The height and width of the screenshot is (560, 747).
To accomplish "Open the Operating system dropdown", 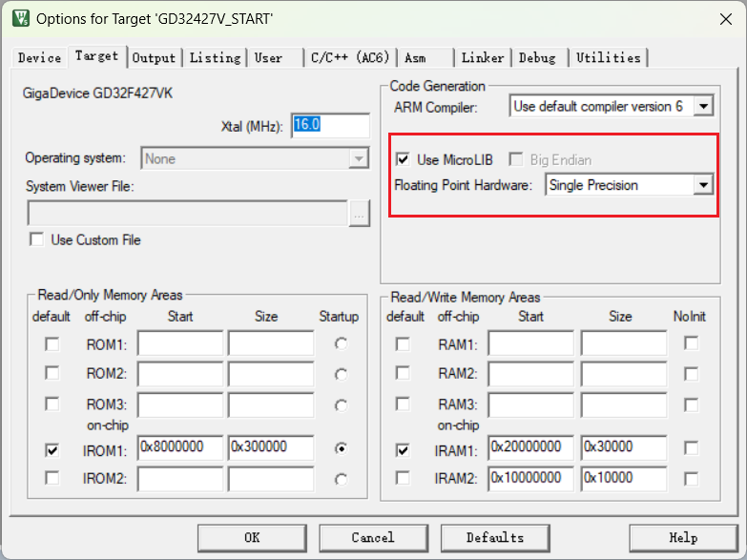I will (359, 159).
